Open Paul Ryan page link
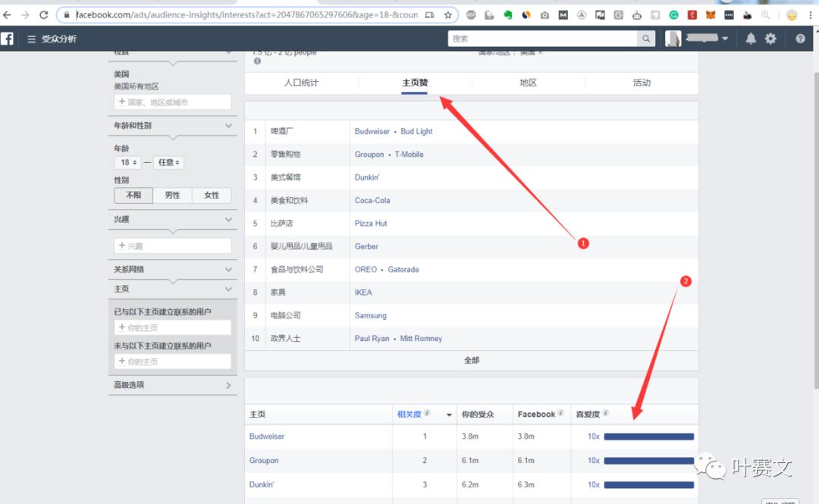This screenshot has height=504, width=819. 372,339
